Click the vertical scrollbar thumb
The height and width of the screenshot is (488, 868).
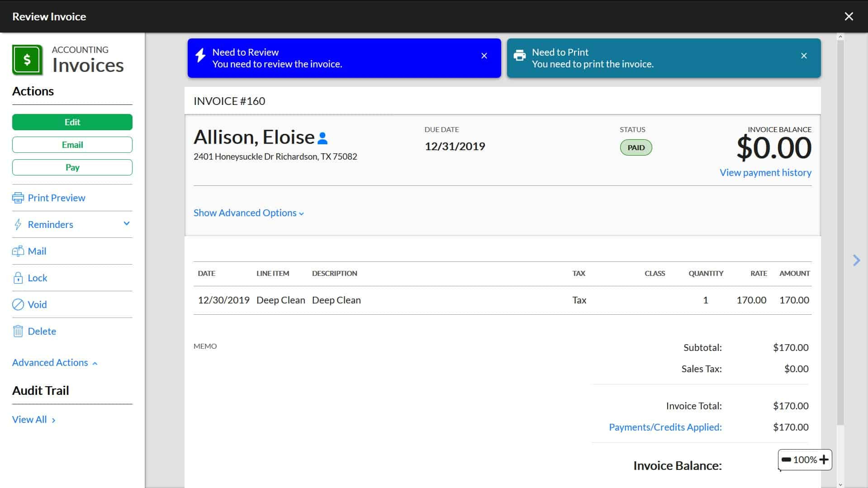[840, 233]
